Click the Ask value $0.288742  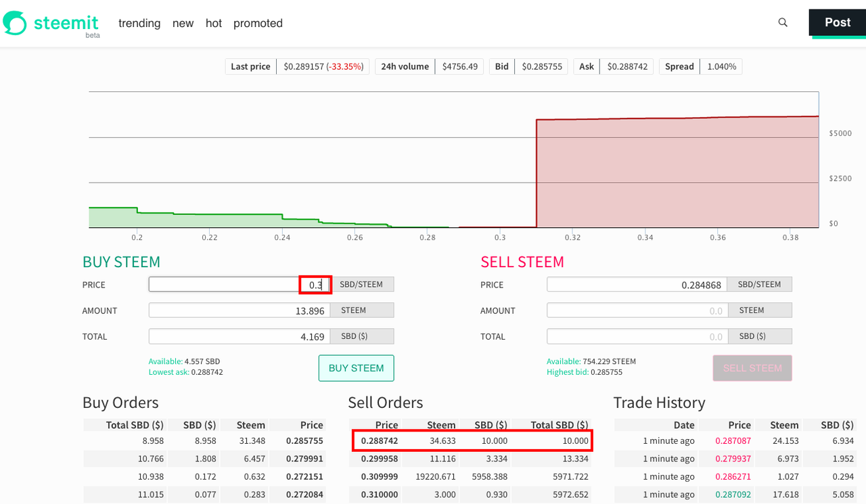point(627,66)
